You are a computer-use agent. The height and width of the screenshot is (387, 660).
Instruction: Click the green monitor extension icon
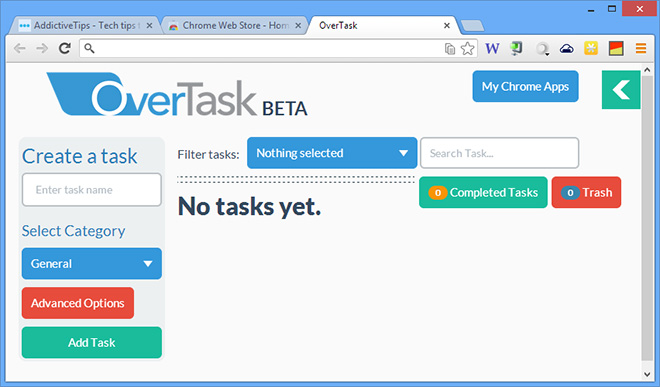tap(516, 49)
